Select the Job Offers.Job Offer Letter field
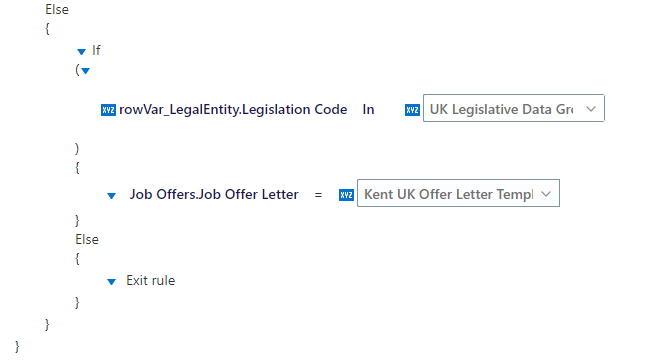 click(x=214, y=194)
